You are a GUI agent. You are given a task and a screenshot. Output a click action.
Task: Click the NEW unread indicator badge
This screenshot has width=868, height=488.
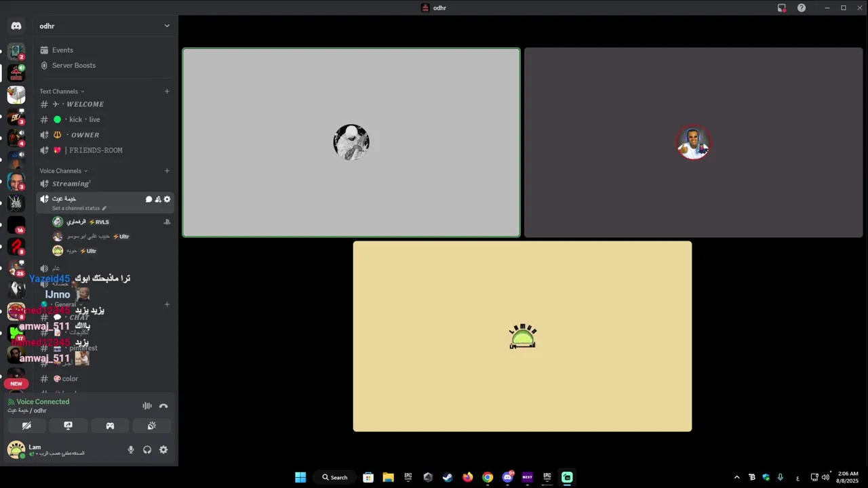(x=16, y=384)
